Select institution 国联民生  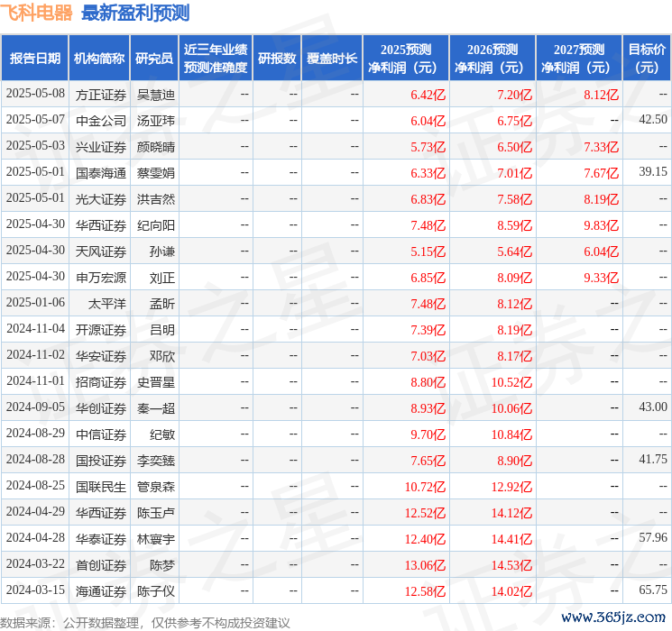tap(101, 487)
